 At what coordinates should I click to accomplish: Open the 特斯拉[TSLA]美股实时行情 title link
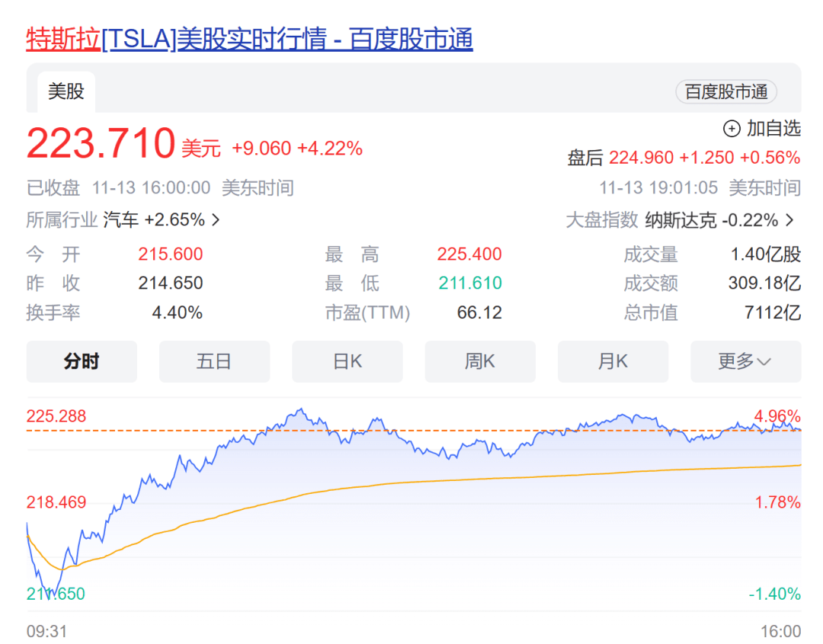(249, 39)
